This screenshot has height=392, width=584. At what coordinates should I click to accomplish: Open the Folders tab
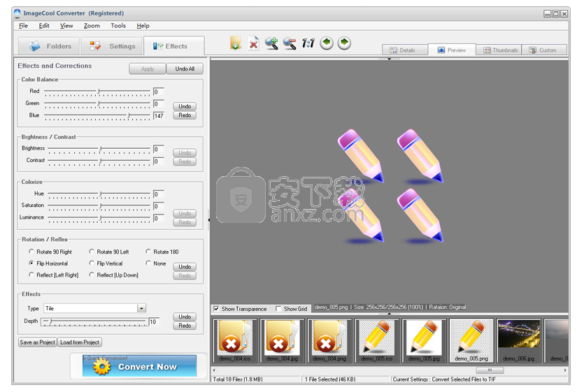(49, 46)
